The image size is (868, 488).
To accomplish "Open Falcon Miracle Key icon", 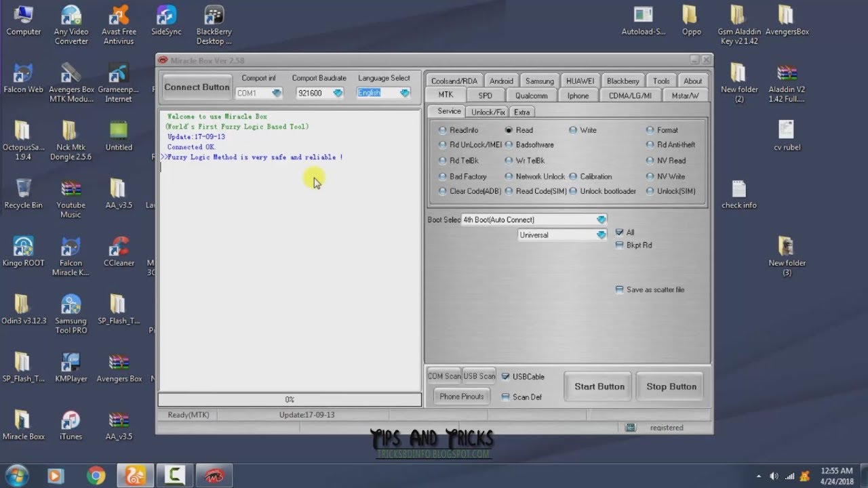I will (x=71, y=256).
